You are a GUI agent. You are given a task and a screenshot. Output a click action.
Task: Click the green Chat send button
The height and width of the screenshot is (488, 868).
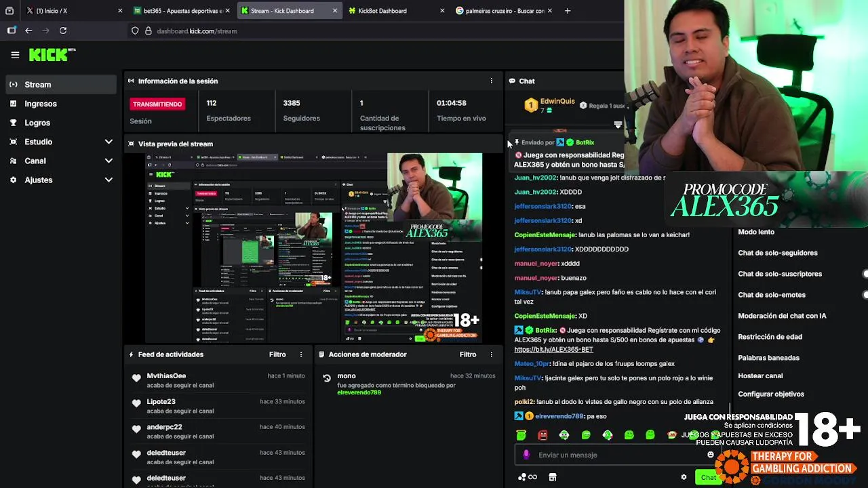709,477
